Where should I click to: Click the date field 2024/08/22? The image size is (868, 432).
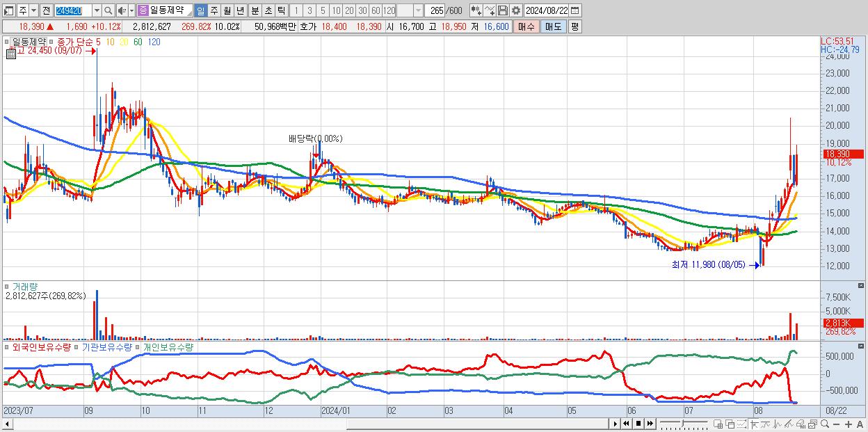pos(547,10)
